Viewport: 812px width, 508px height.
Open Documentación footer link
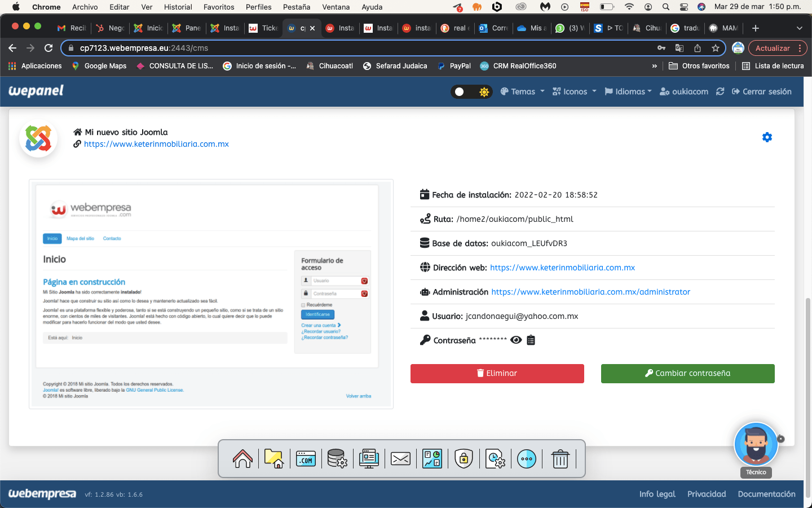[x=766, y=494]
